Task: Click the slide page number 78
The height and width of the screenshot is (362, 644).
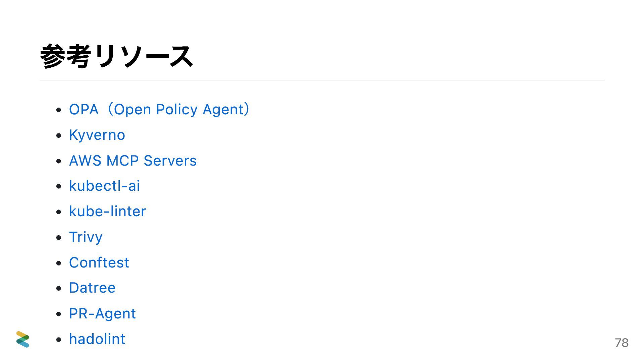Action: click(622, 343)
